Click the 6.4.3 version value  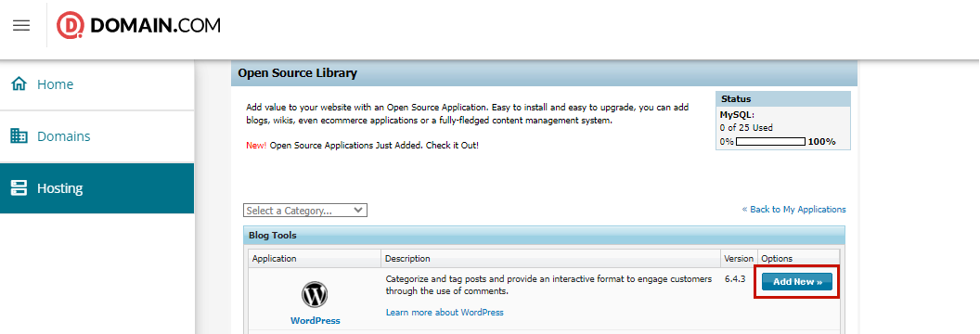(x=735, y=279)
